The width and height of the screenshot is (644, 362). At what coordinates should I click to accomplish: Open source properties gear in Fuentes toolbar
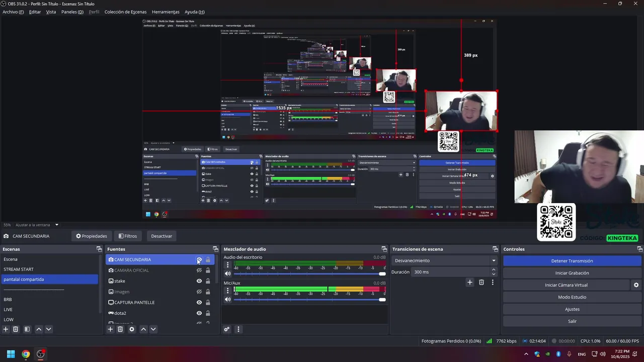[132, 329]
